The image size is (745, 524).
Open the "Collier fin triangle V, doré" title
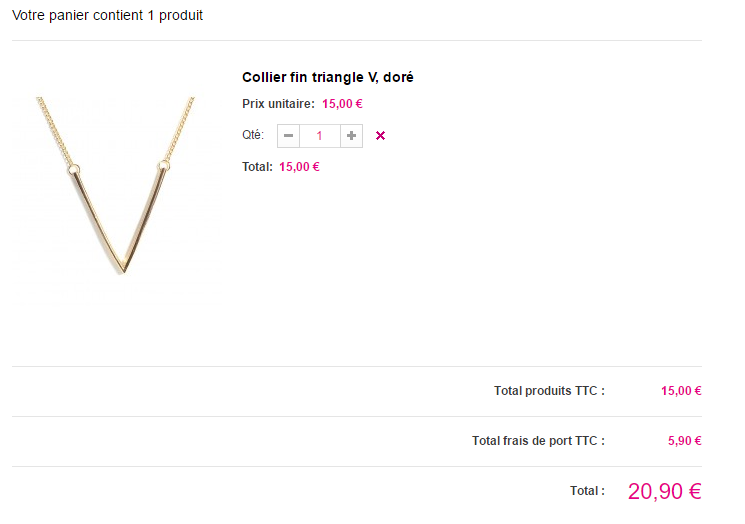[x=327, y=77]
